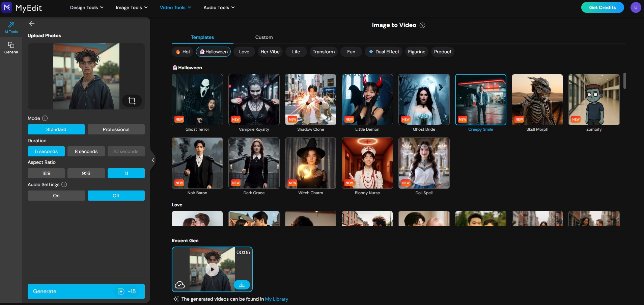The height and width of the screenshot is (305, 644).
Task: Switch to the Custom tab
Action: 264,37
